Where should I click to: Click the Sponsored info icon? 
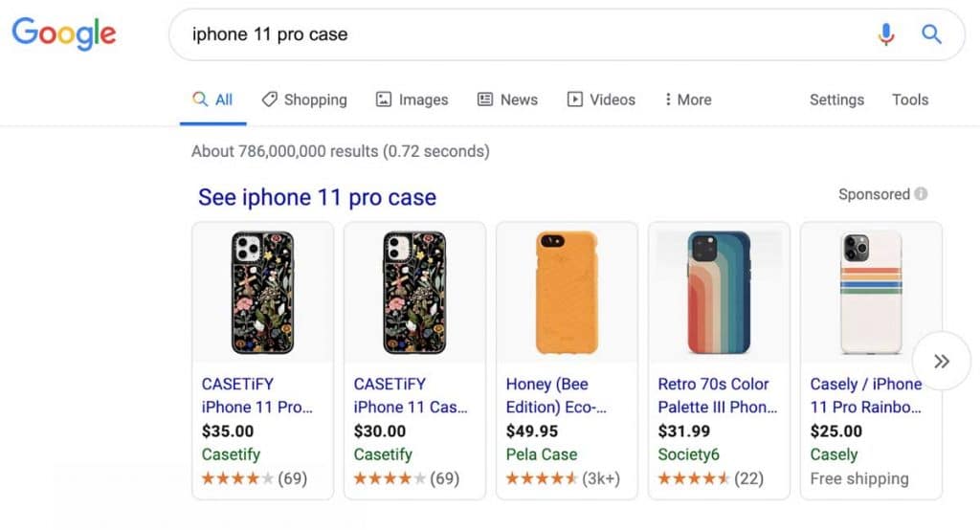point(921,194)
